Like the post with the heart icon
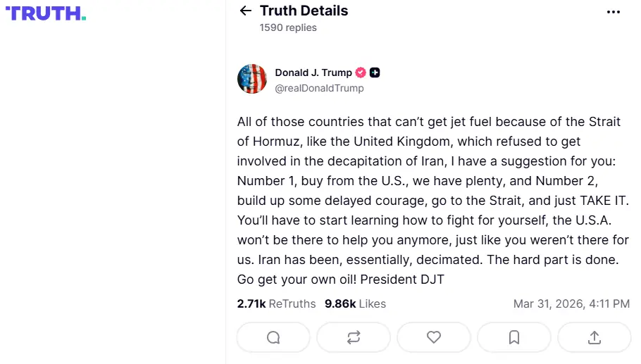The image size is (641, 364). tap(434, 337)
